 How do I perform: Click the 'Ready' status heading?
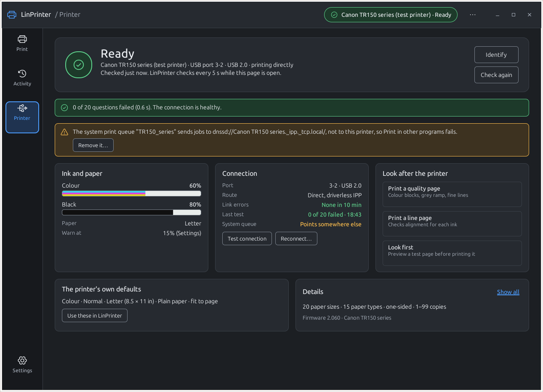point(117,54)
